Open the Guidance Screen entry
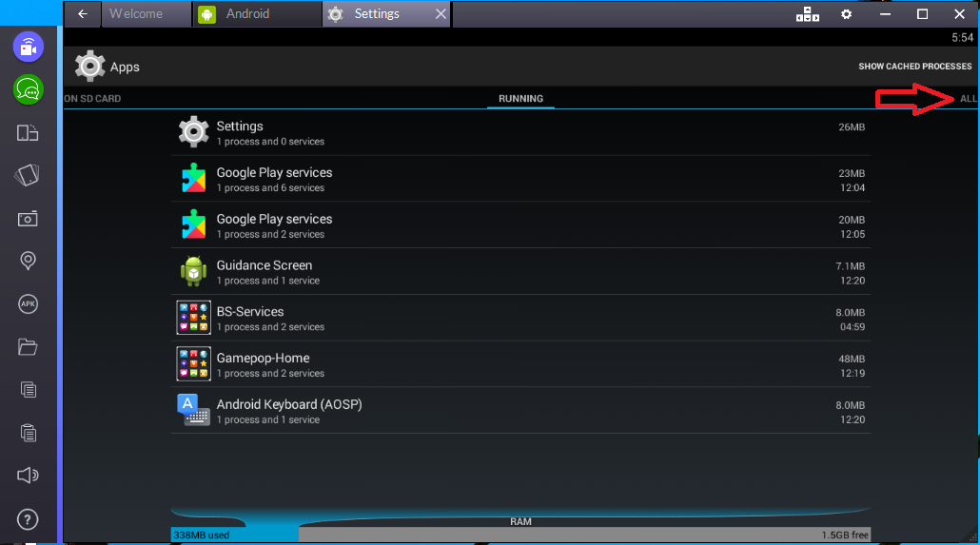The image size is (980, 545). (520, 271)
